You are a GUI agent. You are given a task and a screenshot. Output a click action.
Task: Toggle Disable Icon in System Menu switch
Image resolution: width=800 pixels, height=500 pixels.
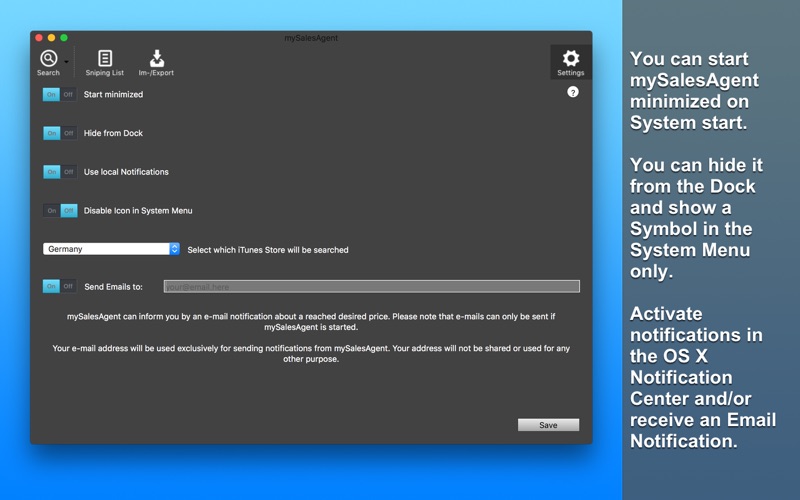[60, 211]
